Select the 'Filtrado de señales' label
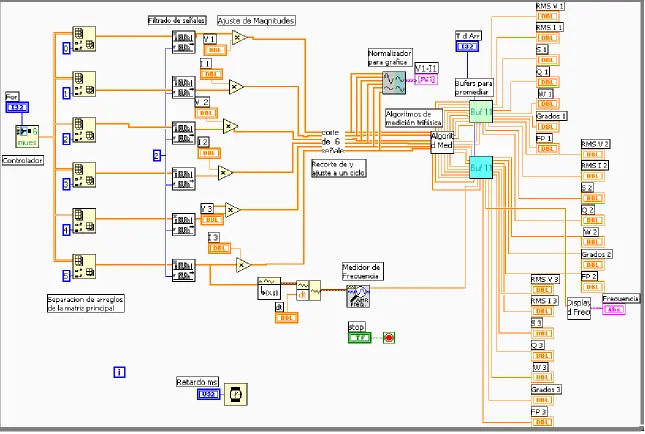645x434 pixels. point(177,20)
